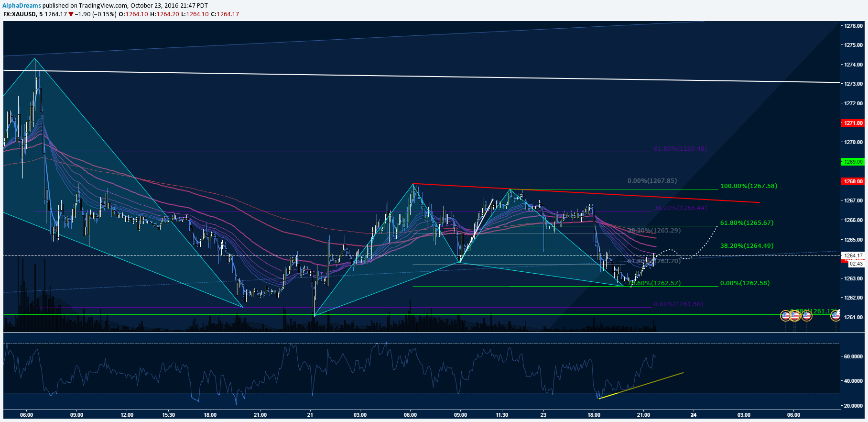The image size is (868, 422).
Task: Click the high price value H:1264.20
Action: pos(164,14)
